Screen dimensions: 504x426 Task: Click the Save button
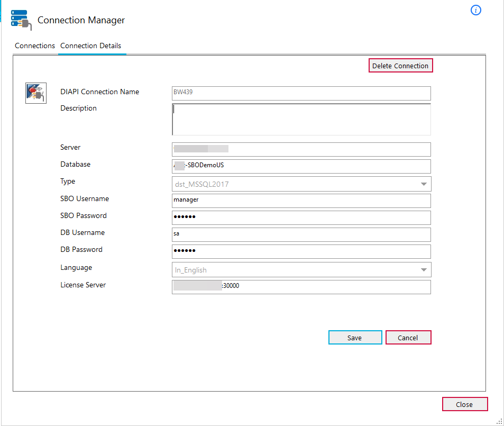pos(355,338)
